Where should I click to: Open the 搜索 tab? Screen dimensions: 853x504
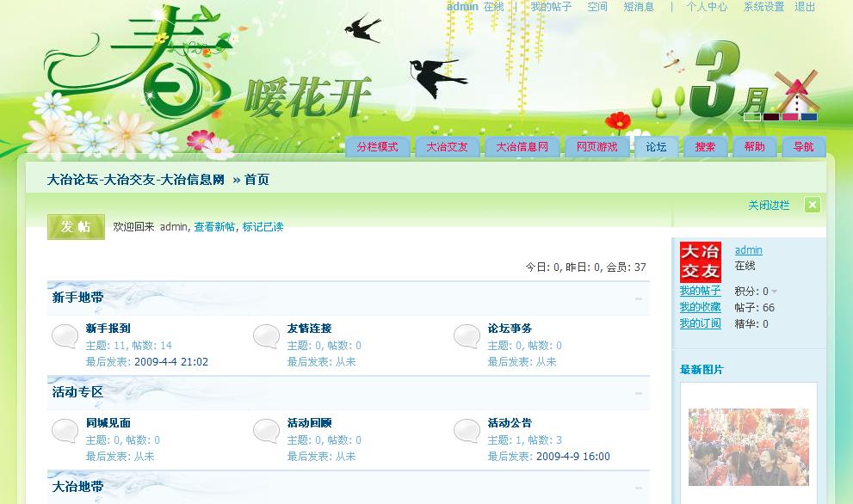(x=706, y=147)
